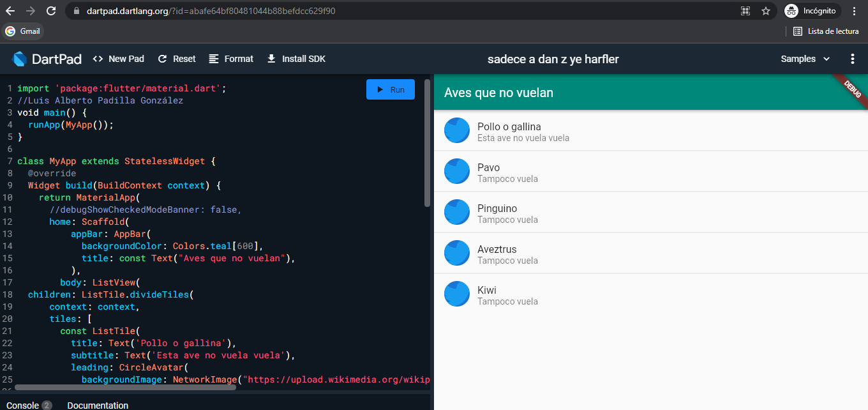Click the DartPad logo
Screen dimensions: 868x410
18,58
